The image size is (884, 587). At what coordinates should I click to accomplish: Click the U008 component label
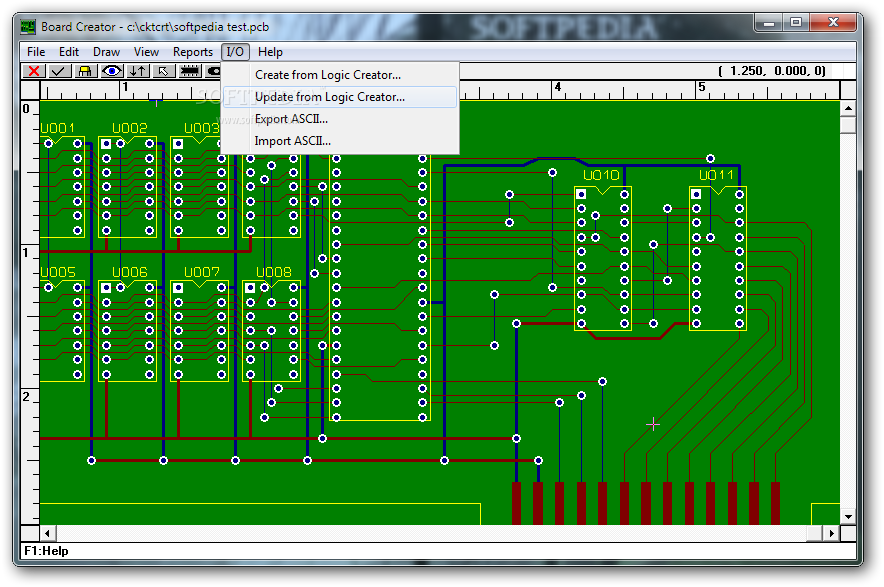274,272
